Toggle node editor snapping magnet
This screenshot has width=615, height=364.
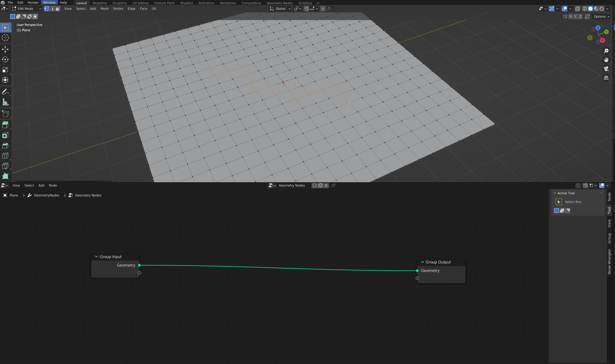tap(585, 185)
